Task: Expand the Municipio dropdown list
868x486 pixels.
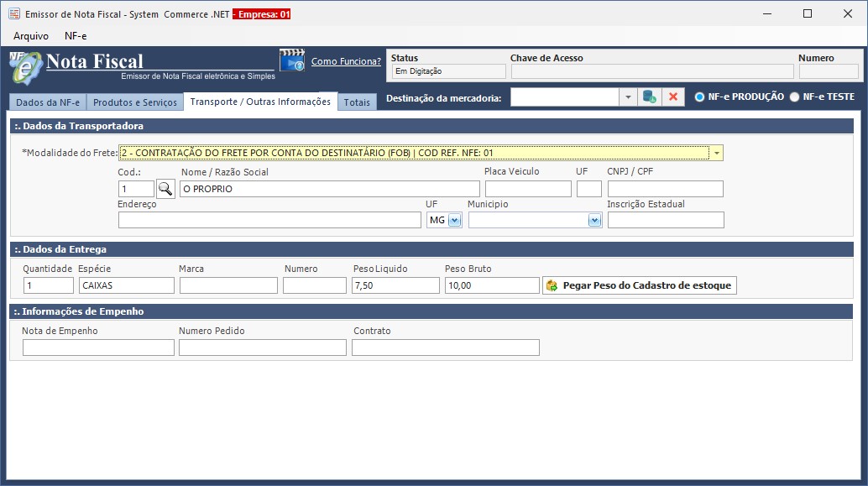Action: coord(594,220)
